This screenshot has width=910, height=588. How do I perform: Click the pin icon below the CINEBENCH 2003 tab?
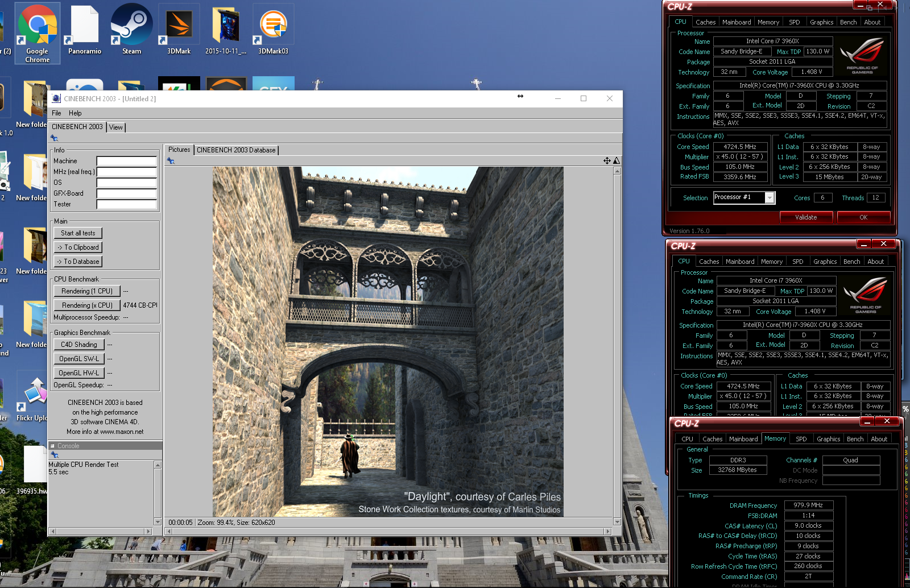[x=54, y=138]
